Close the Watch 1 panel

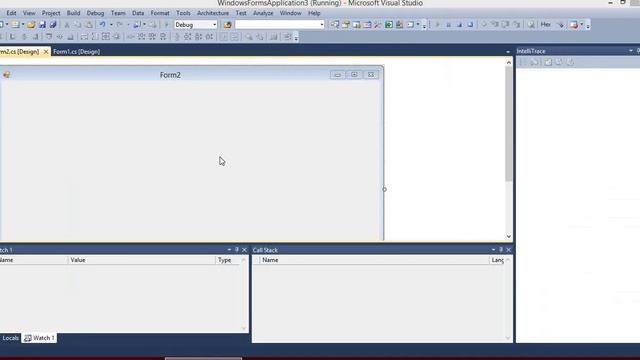[x=244, y=249]
